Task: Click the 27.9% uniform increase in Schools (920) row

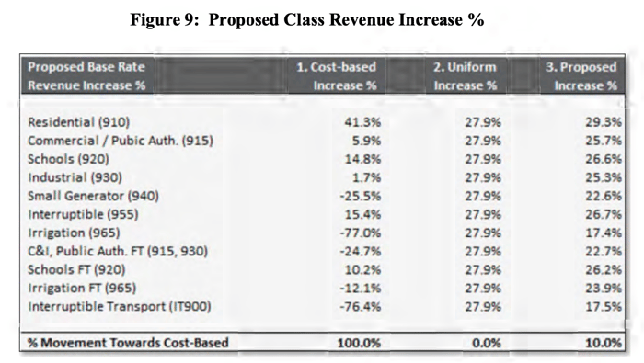Action: click(483, 159)
